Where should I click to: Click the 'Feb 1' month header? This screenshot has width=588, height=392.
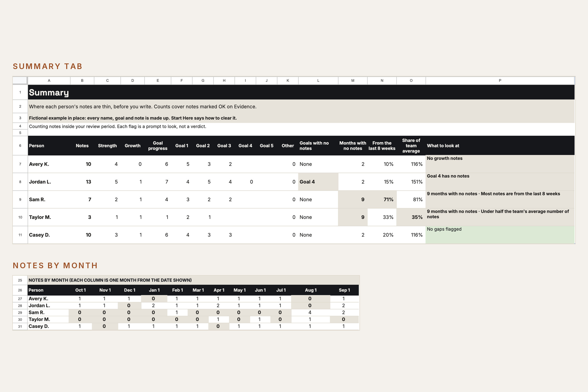point(177,290)
